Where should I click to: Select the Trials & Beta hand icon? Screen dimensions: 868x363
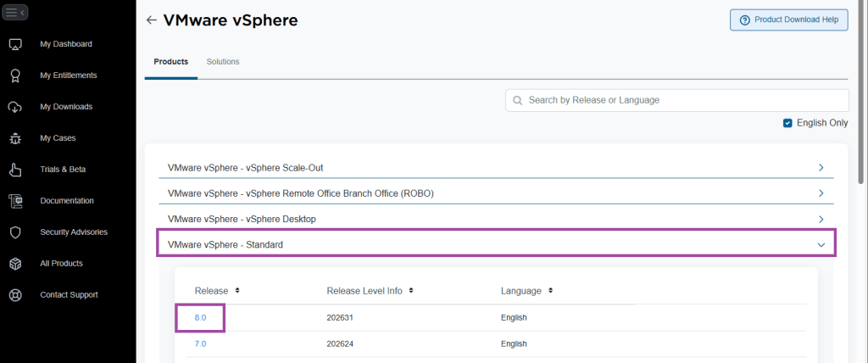(x=15, y=170)
